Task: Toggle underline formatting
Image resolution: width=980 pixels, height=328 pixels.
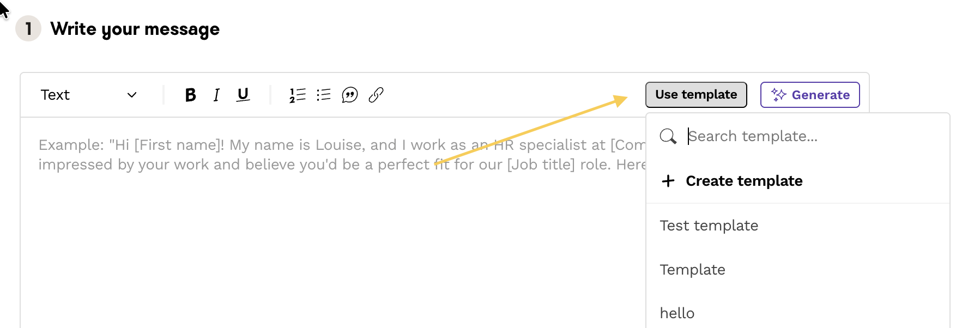Action: pyautogui.click(x=243, y=95)
